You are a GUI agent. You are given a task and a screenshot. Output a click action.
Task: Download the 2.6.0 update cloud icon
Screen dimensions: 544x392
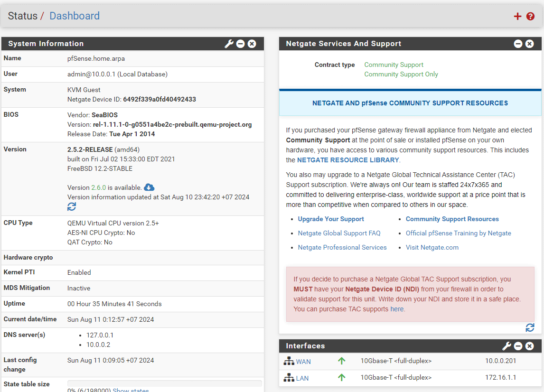point(149,187)
